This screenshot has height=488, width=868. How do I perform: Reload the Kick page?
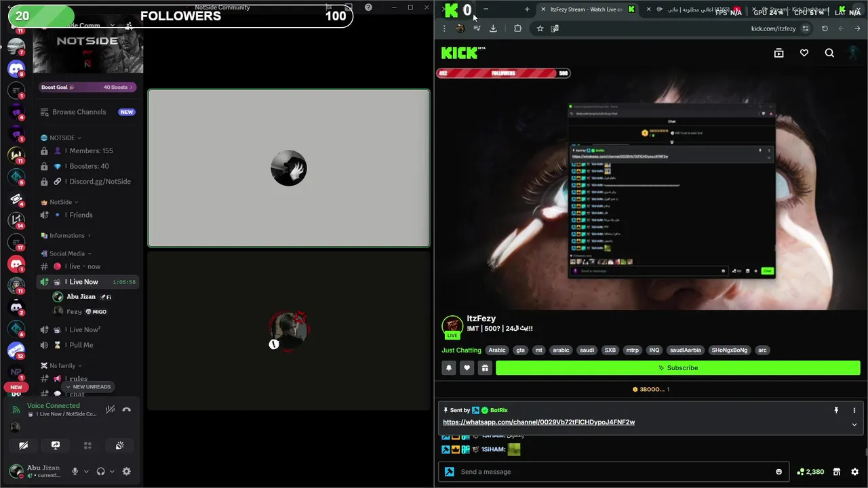click(825, 28)
